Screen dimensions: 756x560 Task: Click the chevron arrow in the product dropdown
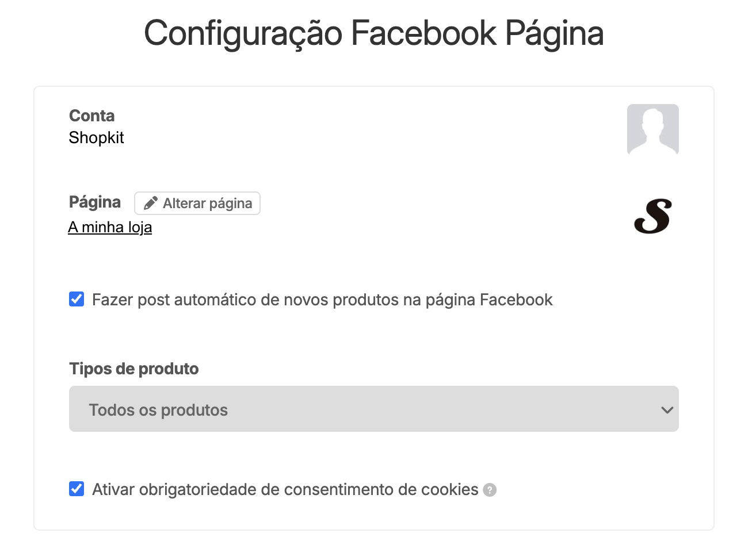tap(667, 410)
